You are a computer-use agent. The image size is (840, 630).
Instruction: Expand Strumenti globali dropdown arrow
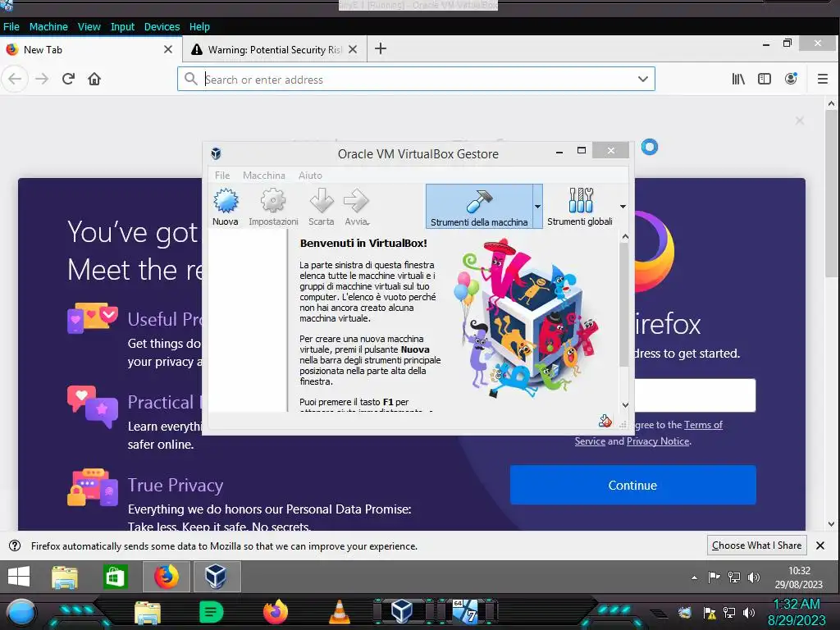(623, 207)
